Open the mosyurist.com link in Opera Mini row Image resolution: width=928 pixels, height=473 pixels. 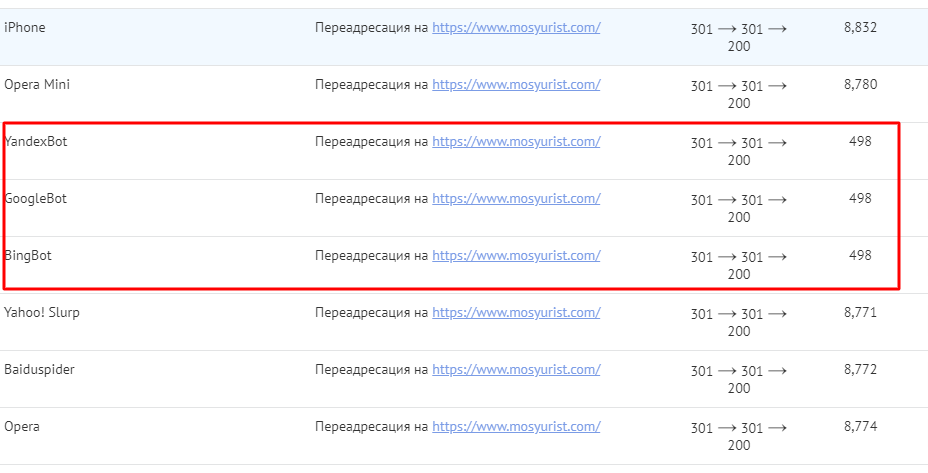click(x=516, y=85)
